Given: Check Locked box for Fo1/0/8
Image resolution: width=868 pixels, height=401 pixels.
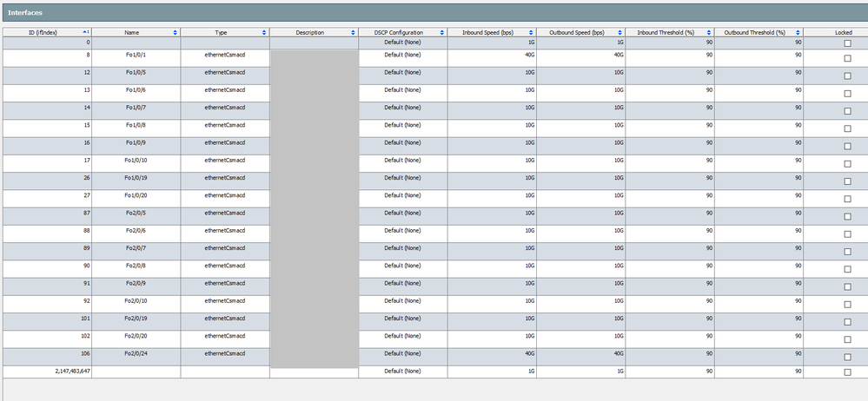Looking at the screenshot, I should click(847, 128).
